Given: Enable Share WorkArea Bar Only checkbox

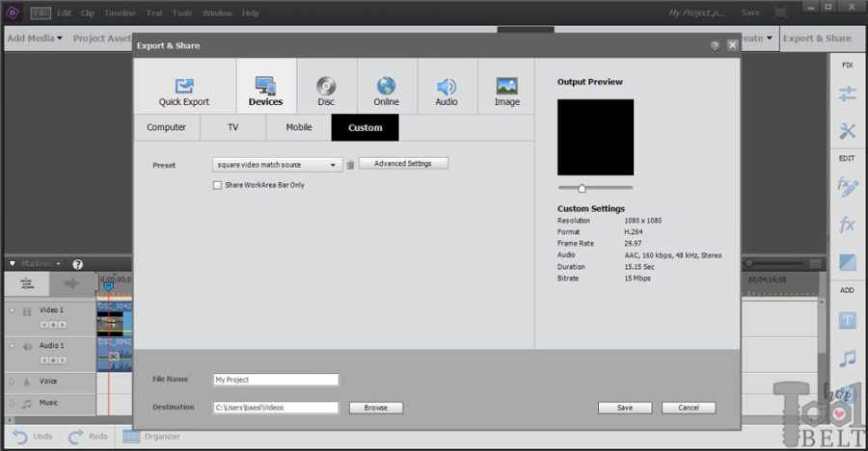Looking at the screenshot, I should pos(218,185).
